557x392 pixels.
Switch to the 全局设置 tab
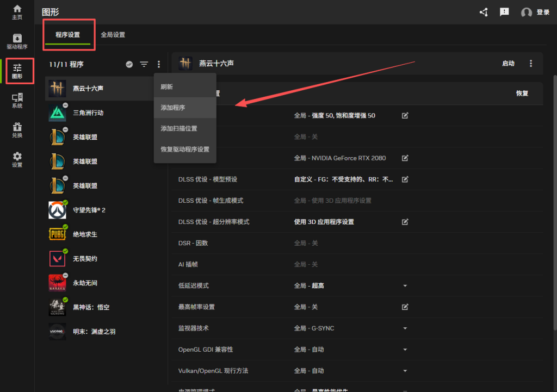click(113, 35)
